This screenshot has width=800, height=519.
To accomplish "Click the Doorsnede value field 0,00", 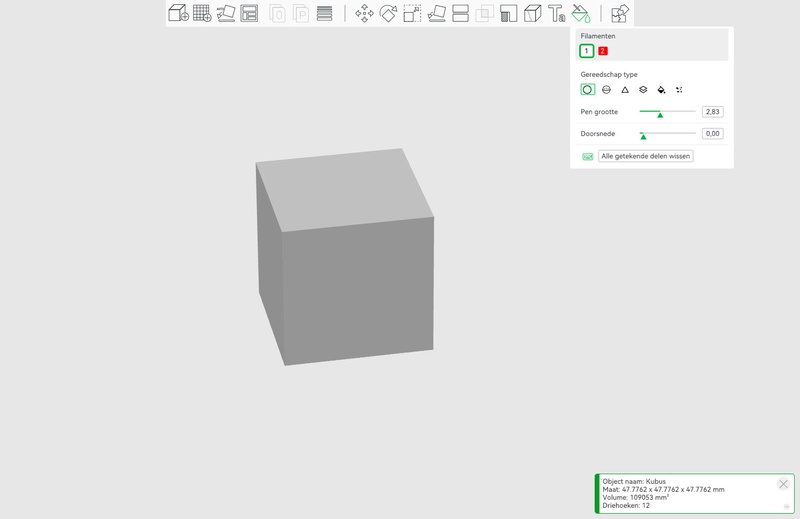I will coord(712,134).
